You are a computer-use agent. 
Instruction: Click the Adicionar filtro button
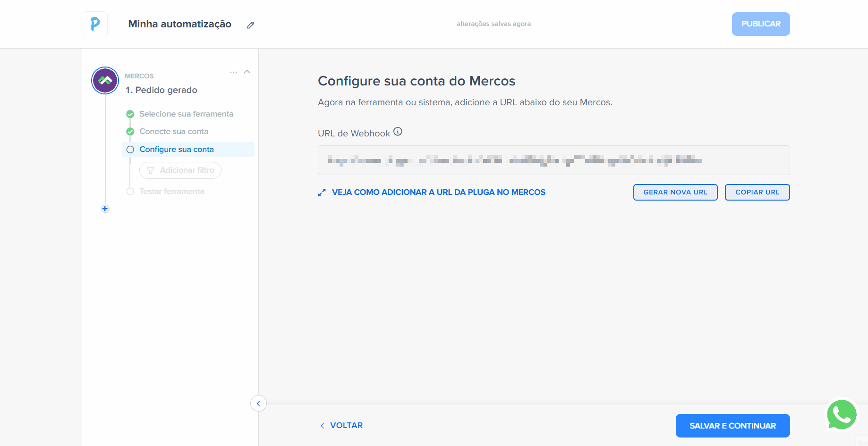point(180,170)
